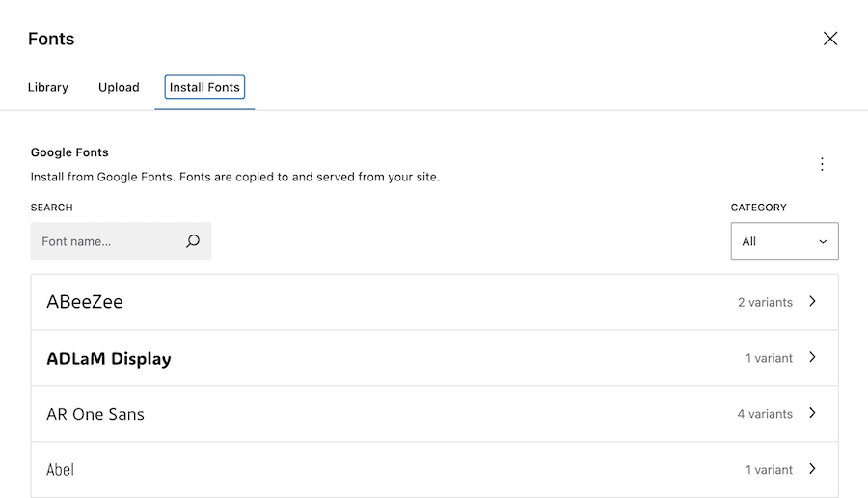Open ABeeZee chevron arrow

coord(812,302)
